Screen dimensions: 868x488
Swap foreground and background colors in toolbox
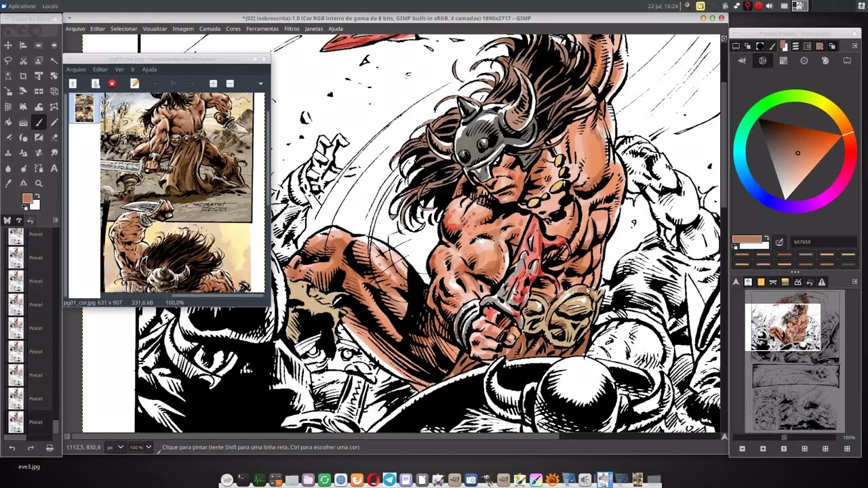point(38,195)
